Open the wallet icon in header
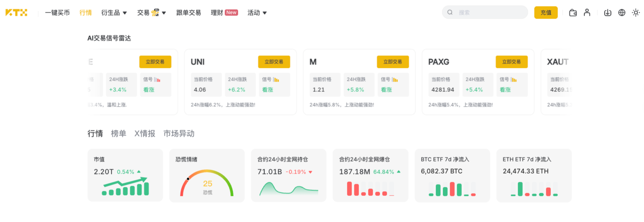The image size is (644, 222). (x=573, y=13)
